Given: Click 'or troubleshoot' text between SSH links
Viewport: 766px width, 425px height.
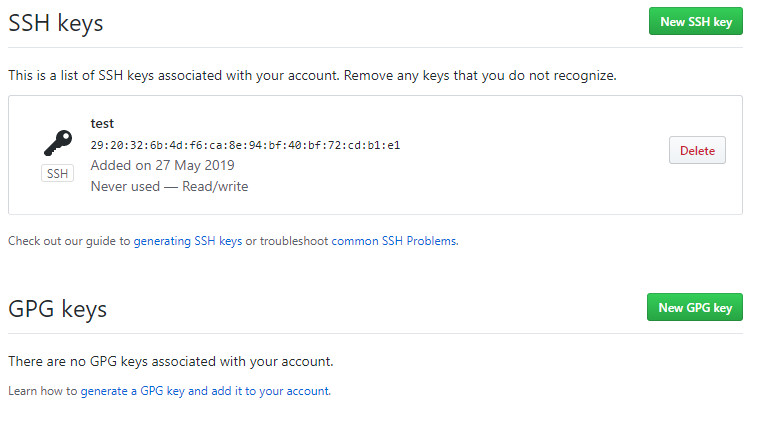Looking at the screenshot, I should (x=287, y=241).
